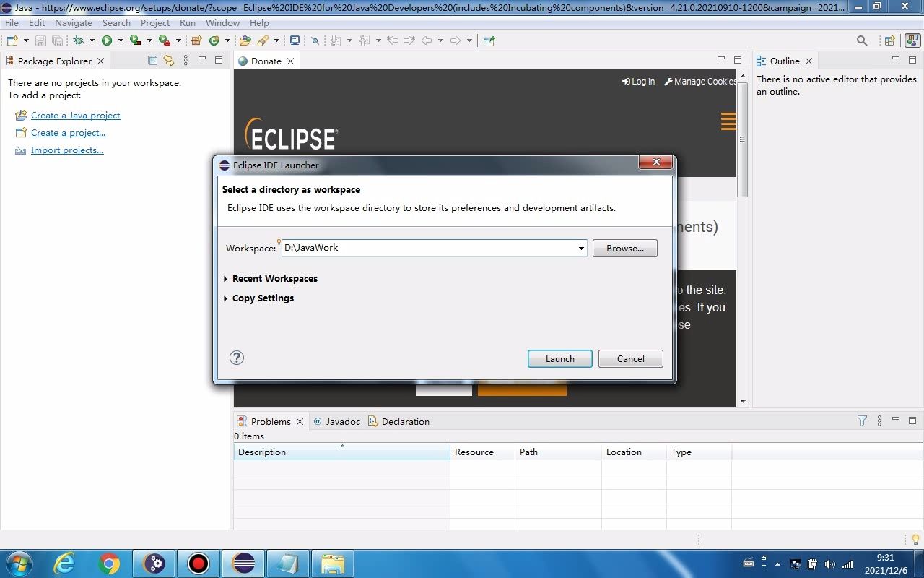Switch to the Javadoc tab

click(337, 421)
